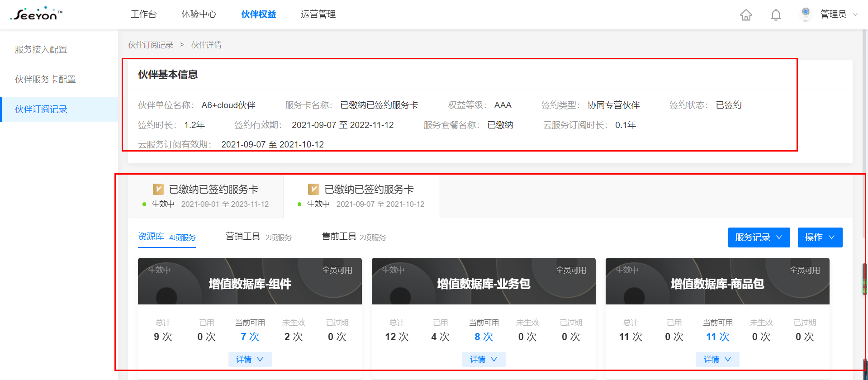Open the 工作台 top menu

point(144,14)
